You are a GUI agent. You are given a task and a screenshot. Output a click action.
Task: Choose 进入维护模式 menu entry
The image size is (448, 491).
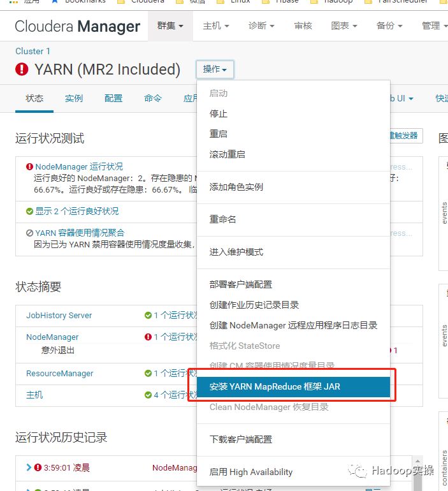tap(293, 252)
